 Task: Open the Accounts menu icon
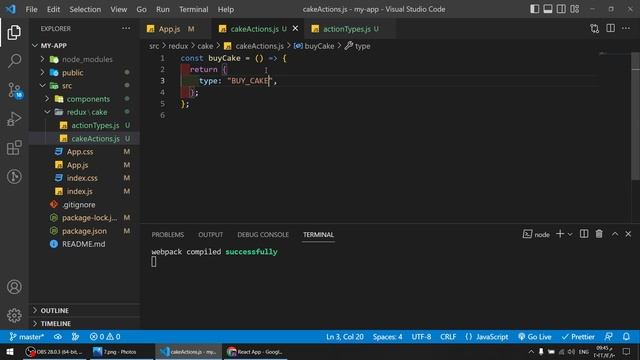point(14,287)
